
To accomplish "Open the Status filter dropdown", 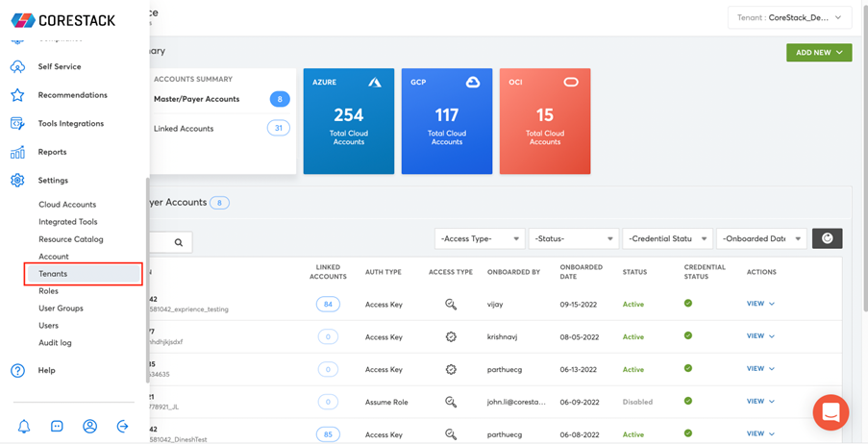I will tap(574, 238).
